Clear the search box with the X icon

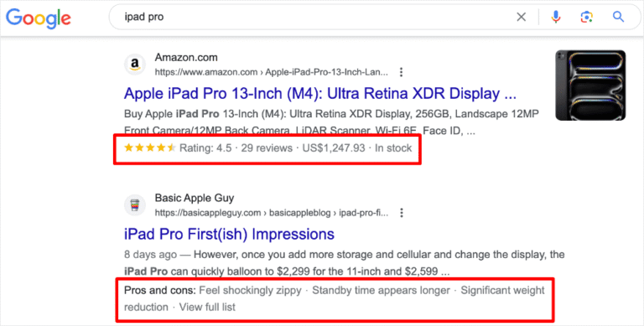tap(522, 18)
